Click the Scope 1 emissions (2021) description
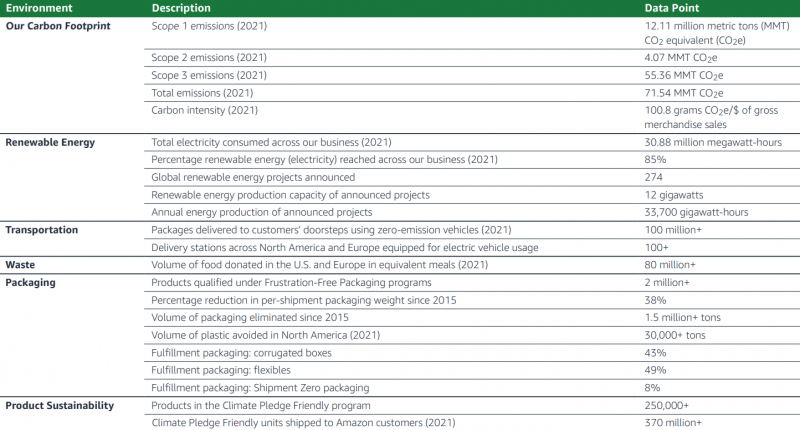 click(208, 25)
